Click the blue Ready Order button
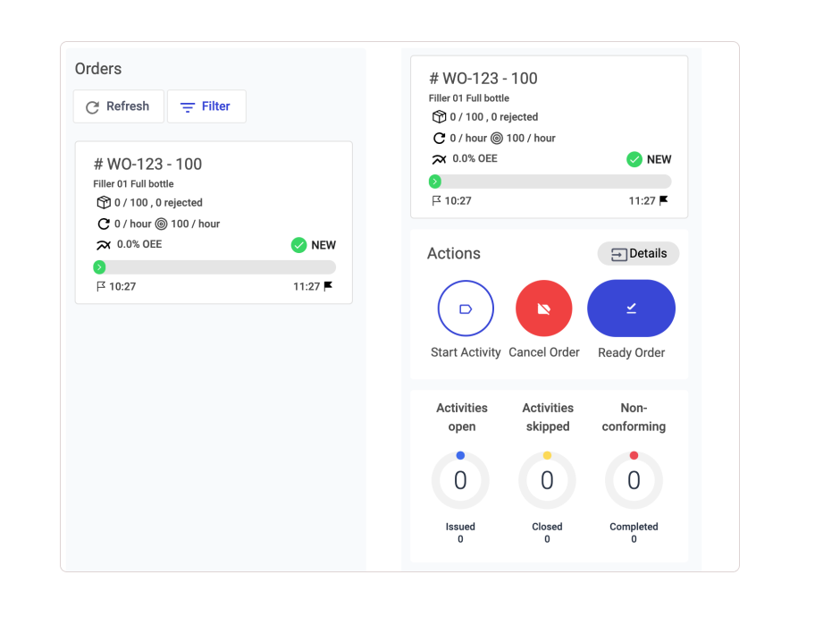 click(x=631, y=309)
